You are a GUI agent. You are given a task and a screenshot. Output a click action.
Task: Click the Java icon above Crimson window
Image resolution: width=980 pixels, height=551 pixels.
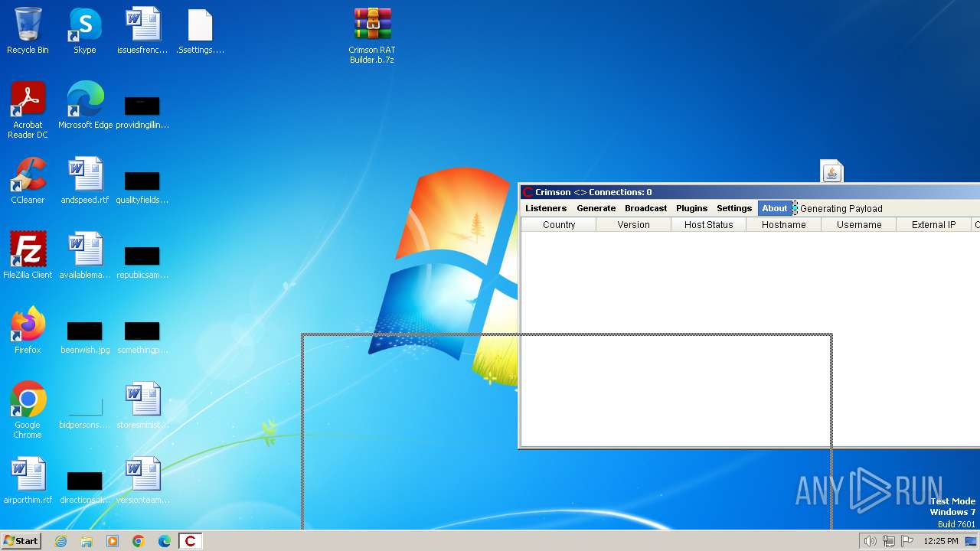pyautogui.click(x=831, y=171)
